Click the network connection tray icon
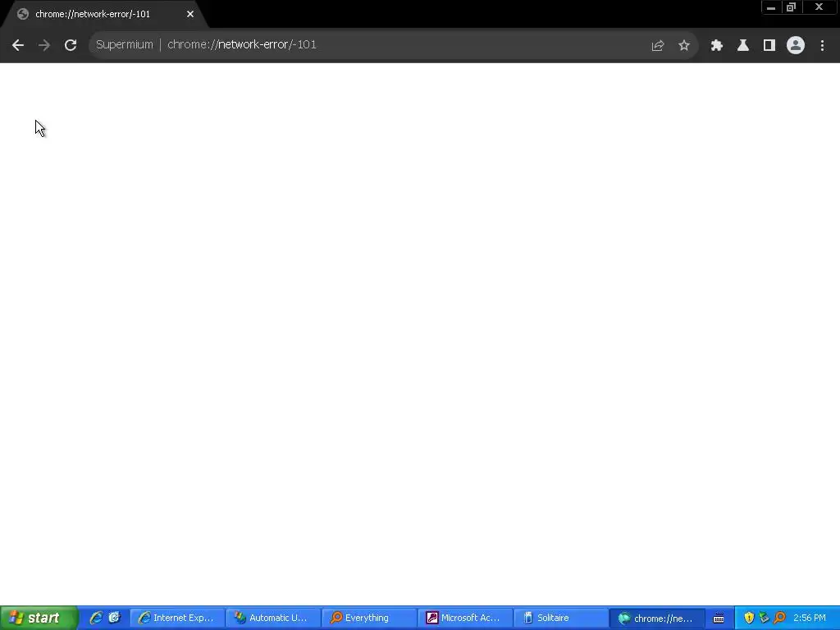Viewport: 840px width, 630px height. point(764,618)
